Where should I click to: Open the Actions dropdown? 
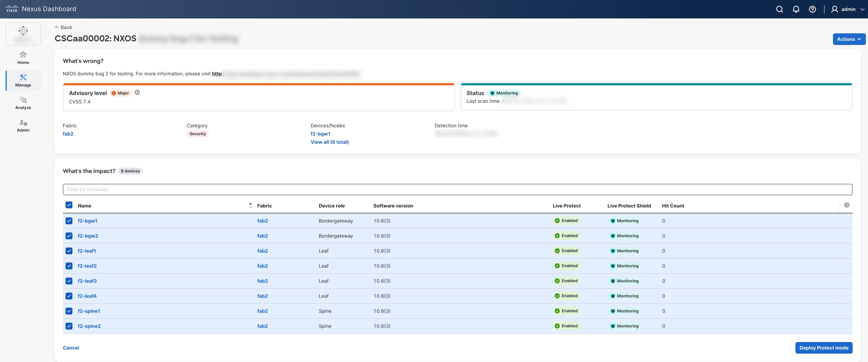click(x=849, y=39)
